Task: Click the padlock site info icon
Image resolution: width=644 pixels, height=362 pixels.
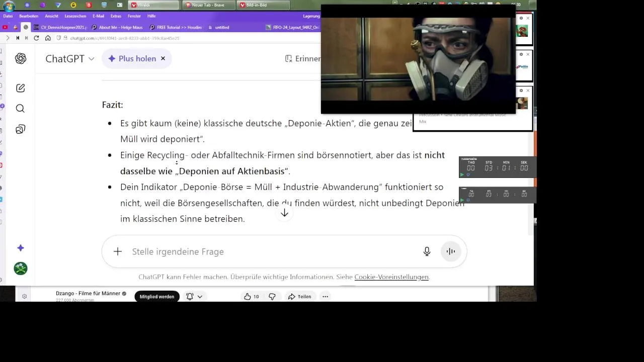Action: (65, 38)
